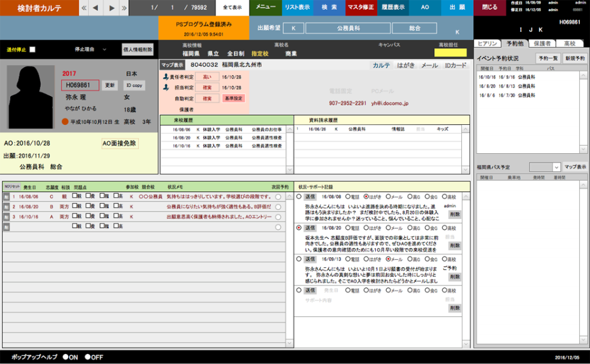This screenshot has width=590, height=364.
Task: Click the person icon beside 担当判定
Action: point(166,87)
